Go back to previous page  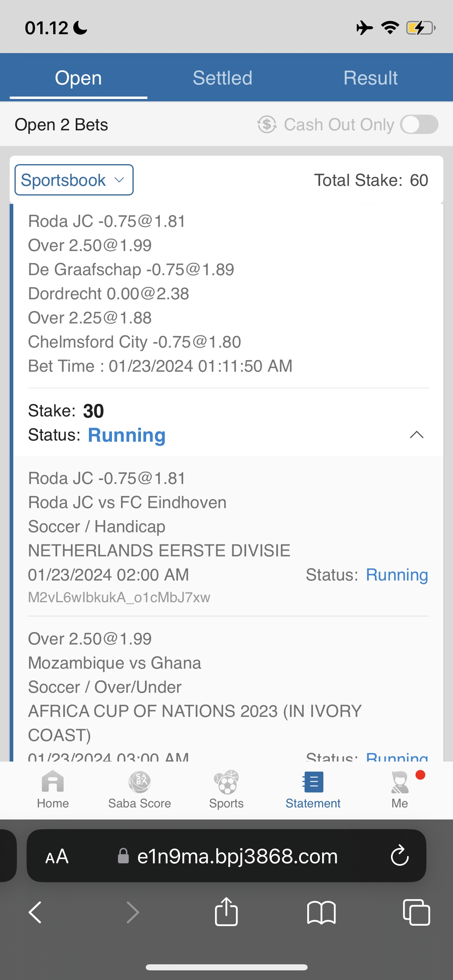(35, 912)
